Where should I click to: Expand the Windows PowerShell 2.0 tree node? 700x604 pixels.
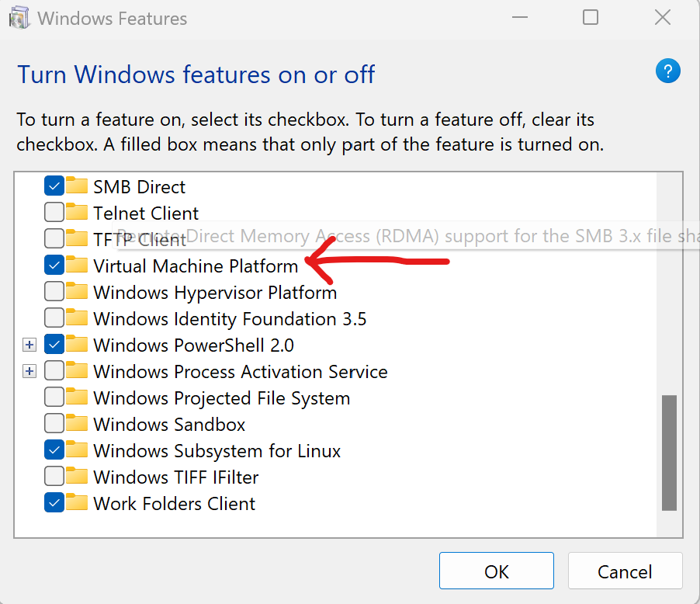click(x=29, y=345)
